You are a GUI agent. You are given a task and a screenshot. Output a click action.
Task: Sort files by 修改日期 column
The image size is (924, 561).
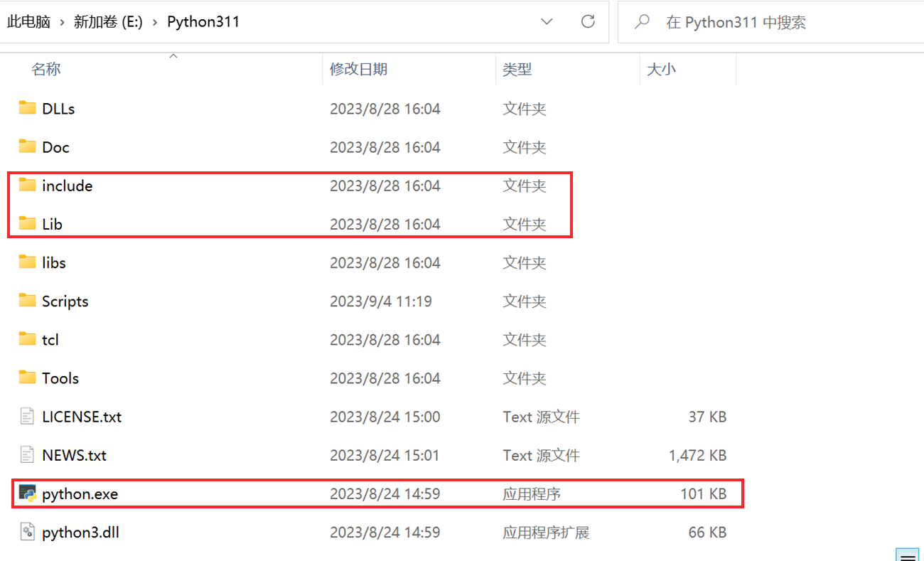point(359,69)
